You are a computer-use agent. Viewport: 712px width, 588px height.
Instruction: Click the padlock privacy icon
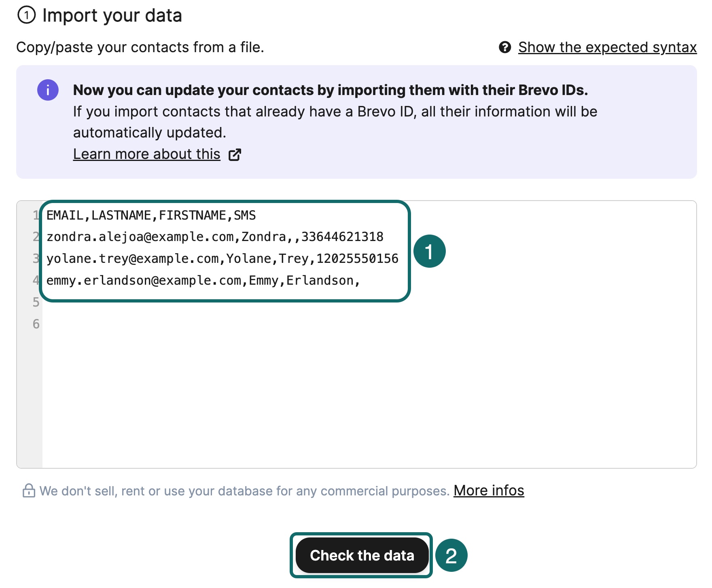click(29, 491)
